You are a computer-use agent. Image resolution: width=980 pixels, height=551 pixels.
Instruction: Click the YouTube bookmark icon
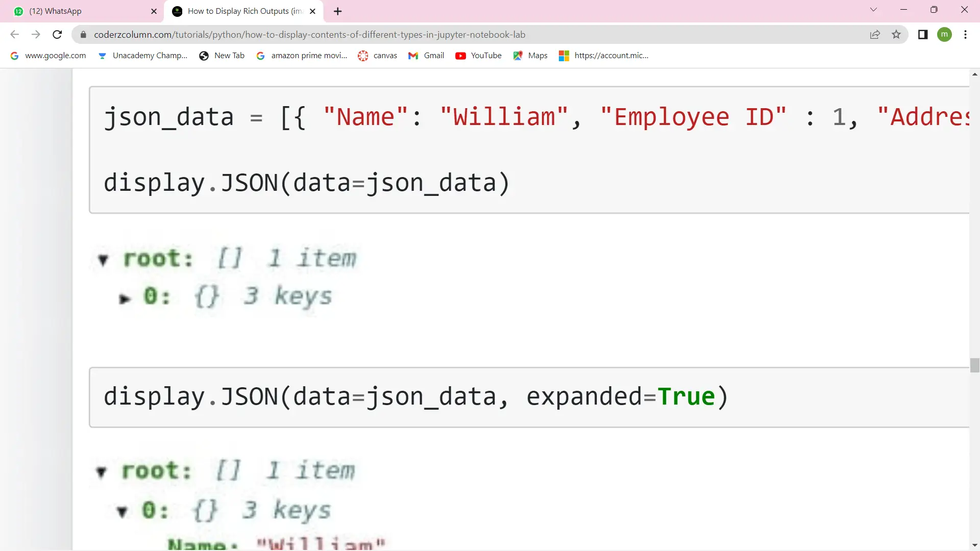click(x=461, y=55)
